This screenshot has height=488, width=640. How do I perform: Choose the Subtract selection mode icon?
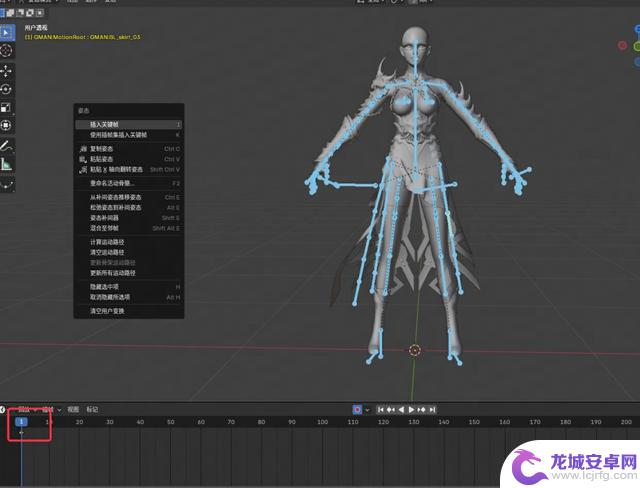click(x=20, y=13)
